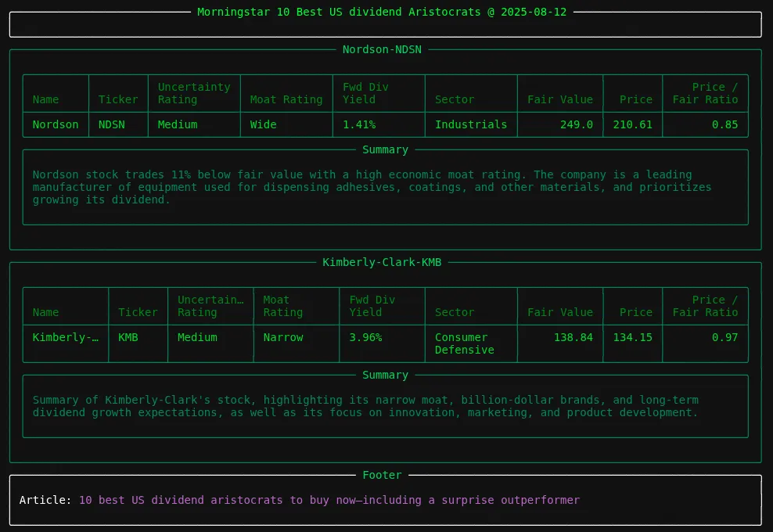Click Nordson's Medium uncertainty rating cell
The width and height of the screenshot is (773, 532).
tap(178, 124)
